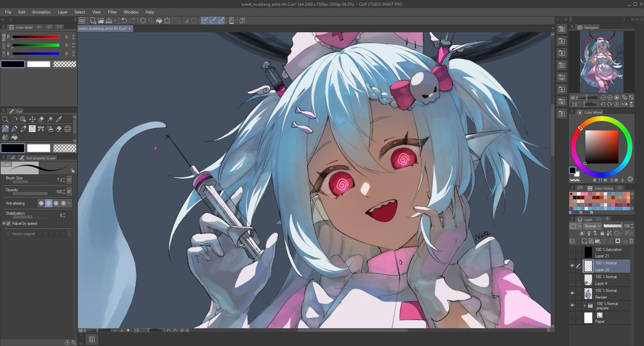
Task: Click the Scale/Rotate transform icon
Action: click(x=167, y=20)
